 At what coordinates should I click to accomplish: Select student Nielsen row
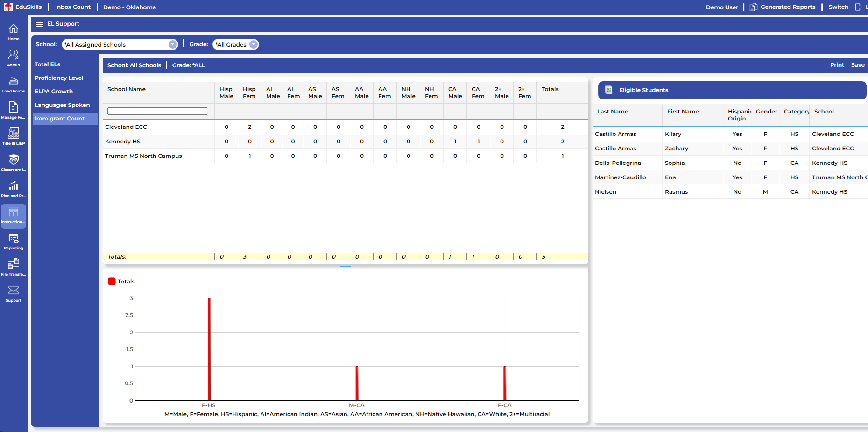[730, 192]
